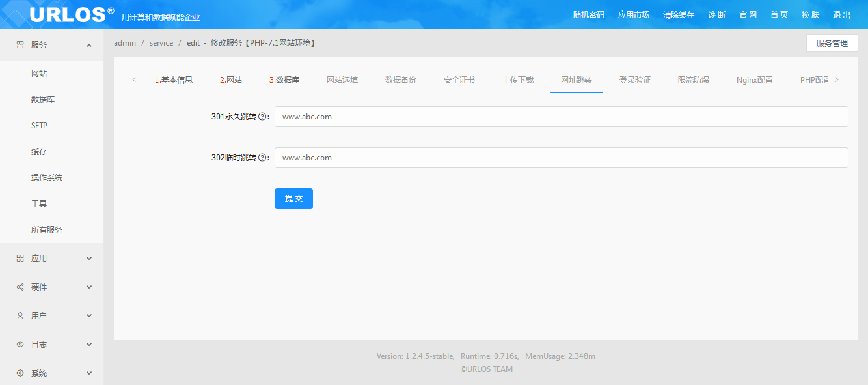Click the 系统 gear icon in sidebar
Screen dimensions: 868x385
20,373
